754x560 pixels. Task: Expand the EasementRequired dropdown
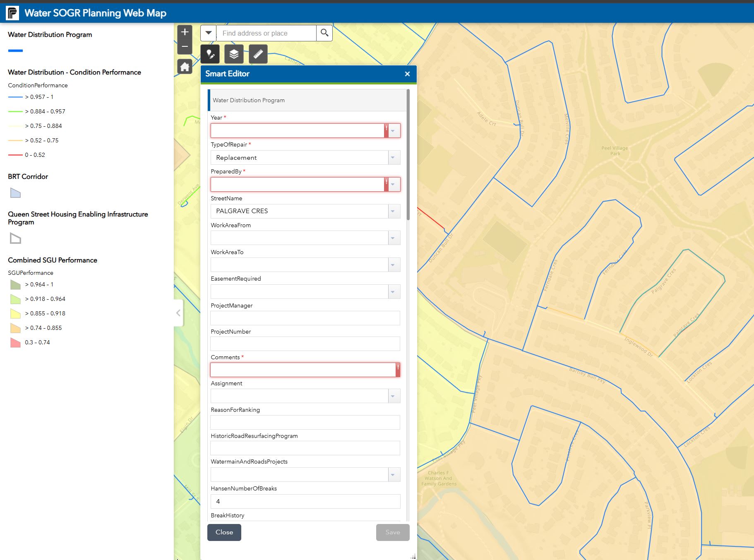tap(394, 292)
